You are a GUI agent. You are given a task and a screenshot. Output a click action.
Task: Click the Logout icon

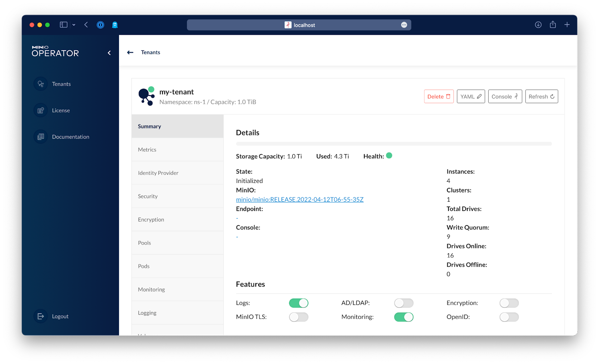click(x=40, y=316)
